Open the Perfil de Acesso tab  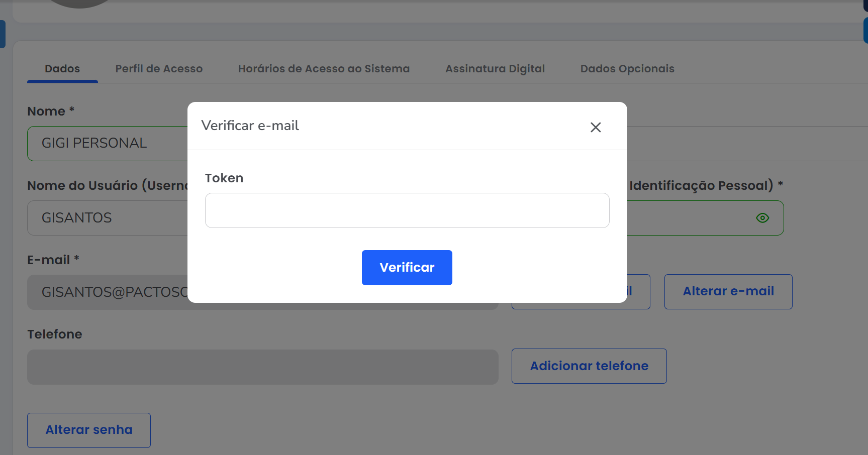coord(159,69)
